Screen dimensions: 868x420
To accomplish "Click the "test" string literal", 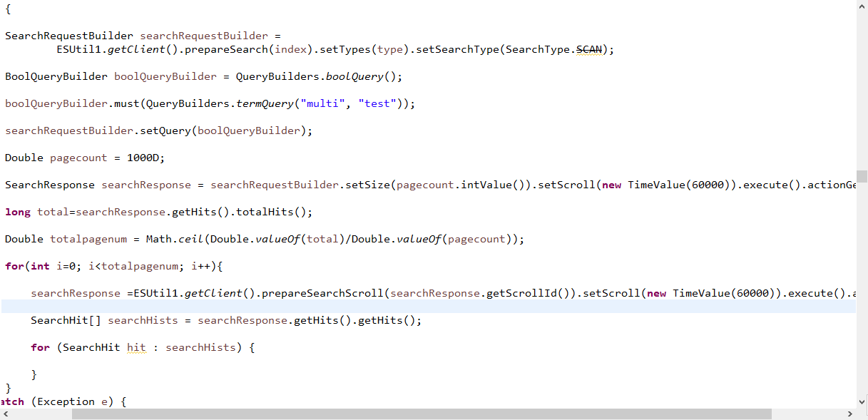I will [377, 103].
